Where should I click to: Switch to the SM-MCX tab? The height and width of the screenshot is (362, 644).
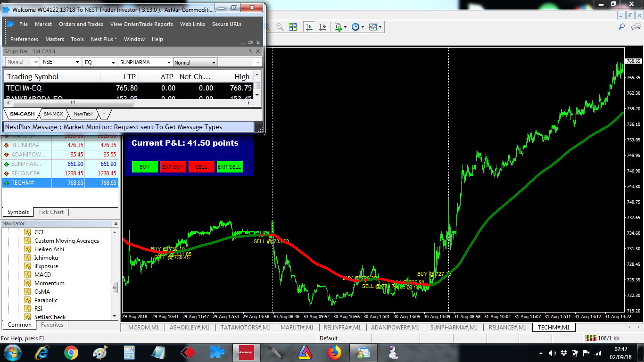point(53,114)
